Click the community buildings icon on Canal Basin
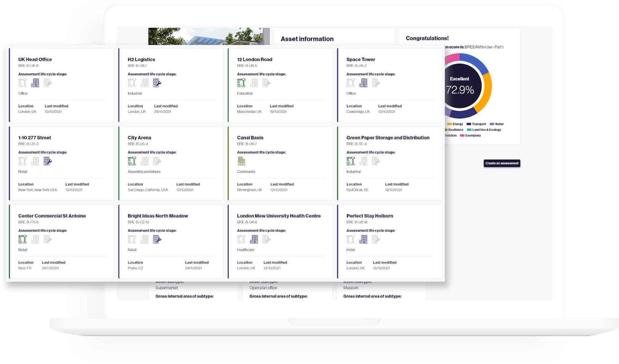619x364 pixels. tap(241, 161)
